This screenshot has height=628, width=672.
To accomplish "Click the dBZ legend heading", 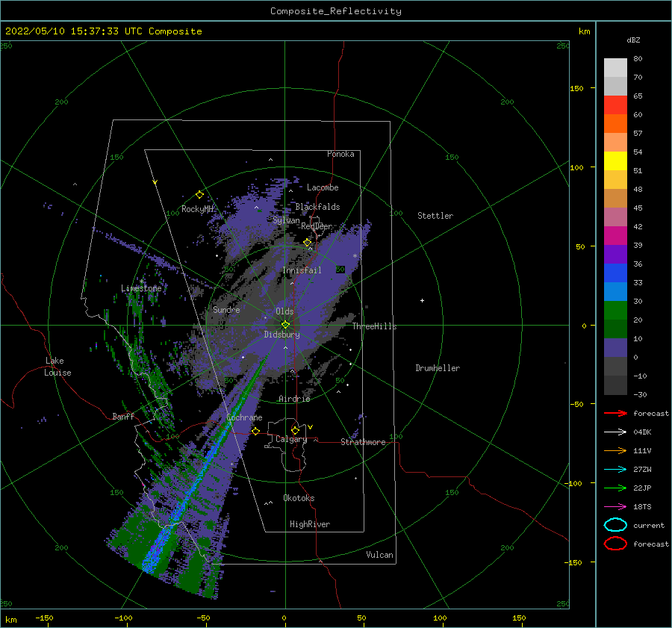I will [633, 40].
